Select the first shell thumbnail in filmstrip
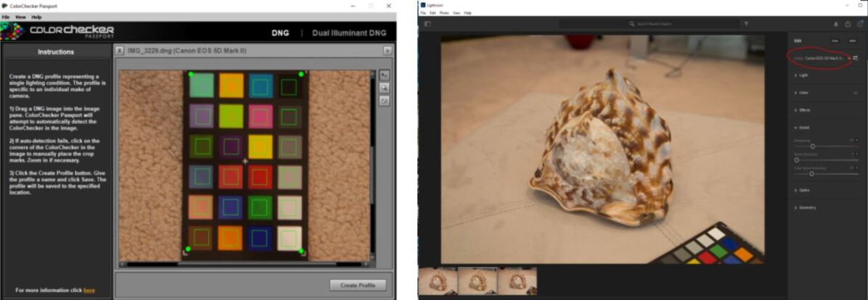868x300 pixels. click(x=438, y=280)
